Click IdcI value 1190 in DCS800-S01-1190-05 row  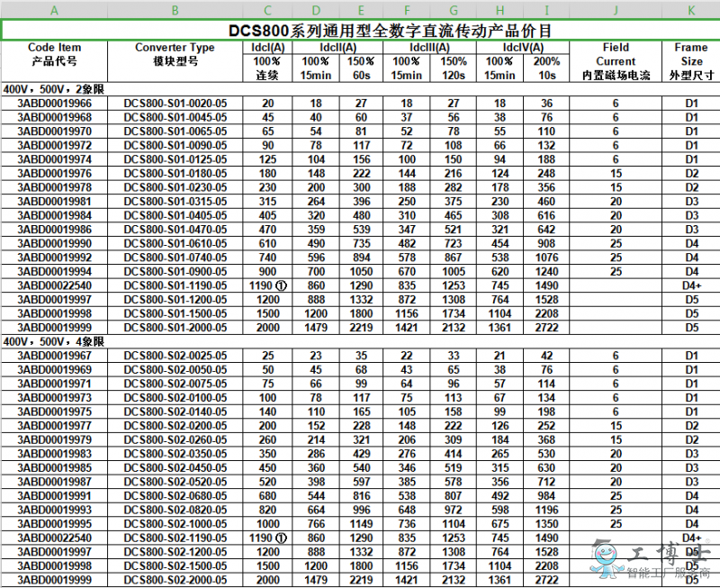tap(267, 285)
